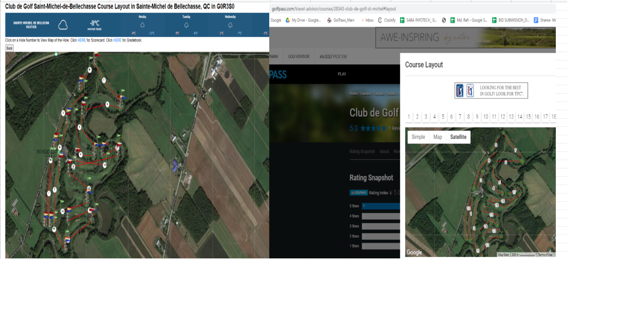The width and height of the screenshot is (644, 309).
Task: Click the Google logo on the satellite map
Action: click(x=414, y=252)
